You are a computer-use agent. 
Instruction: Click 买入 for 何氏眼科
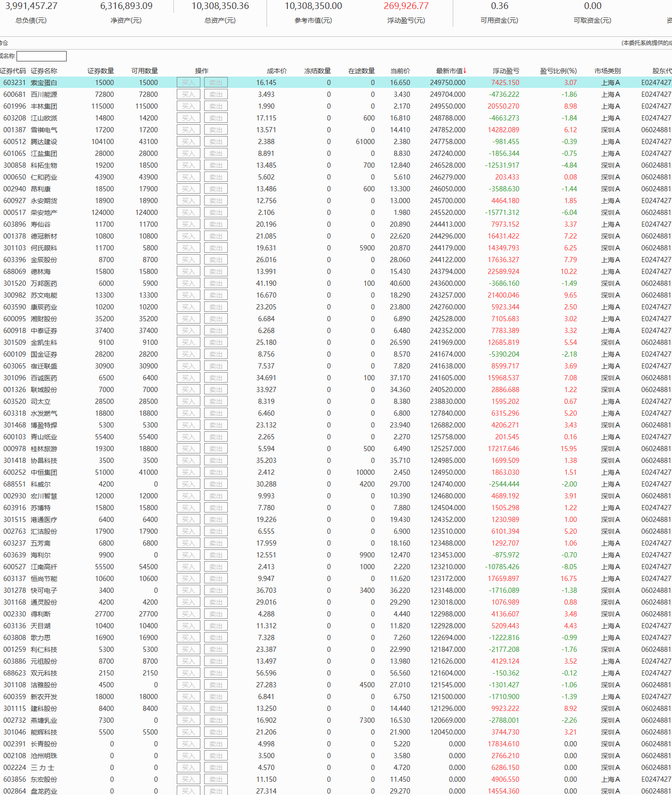coord(189,248)
